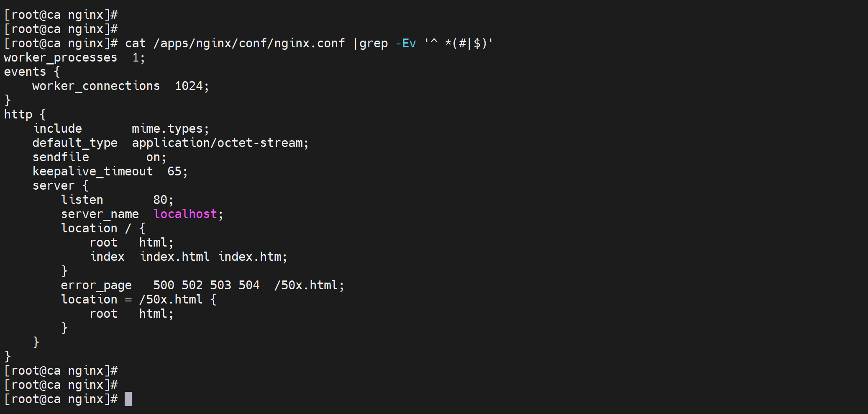Click the events block keyword

pyautogui.click(x=25, y=72)
